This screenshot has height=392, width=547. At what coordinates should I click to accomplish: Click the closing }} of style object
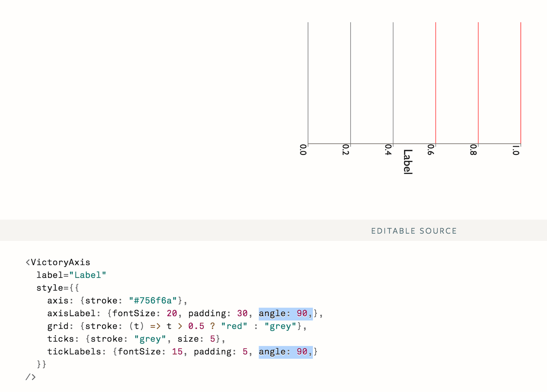[42, 364]
